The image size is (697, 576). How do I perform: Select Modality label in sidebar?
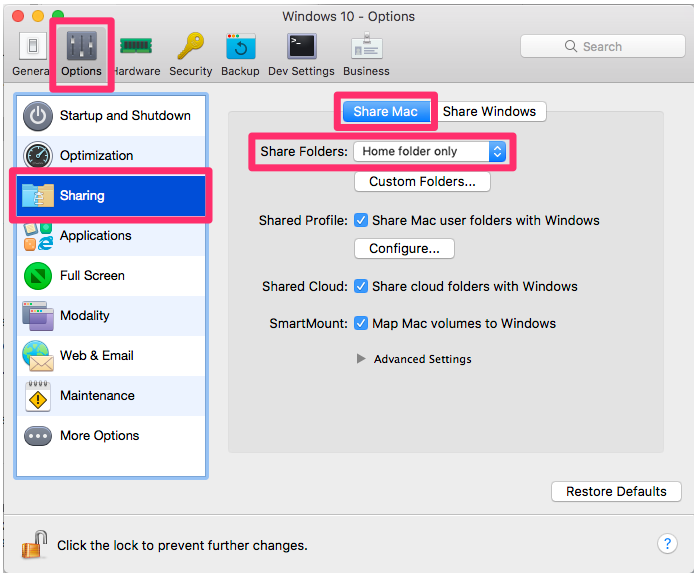85,316
